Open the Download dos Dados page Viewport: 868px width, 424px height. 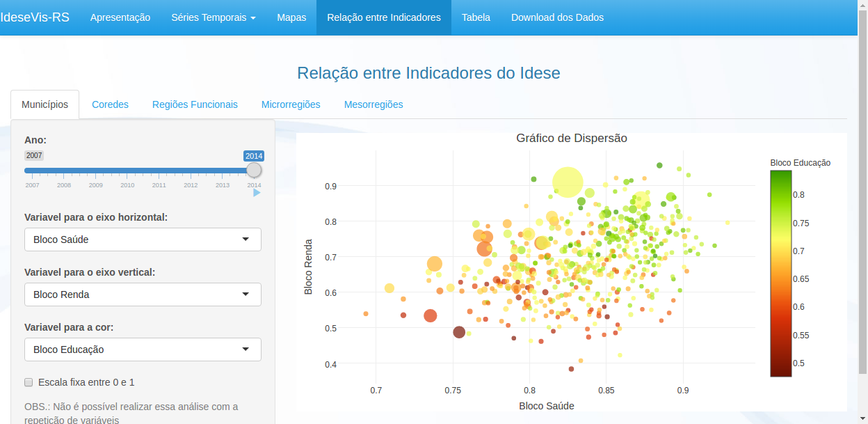(x=557, y=17)
